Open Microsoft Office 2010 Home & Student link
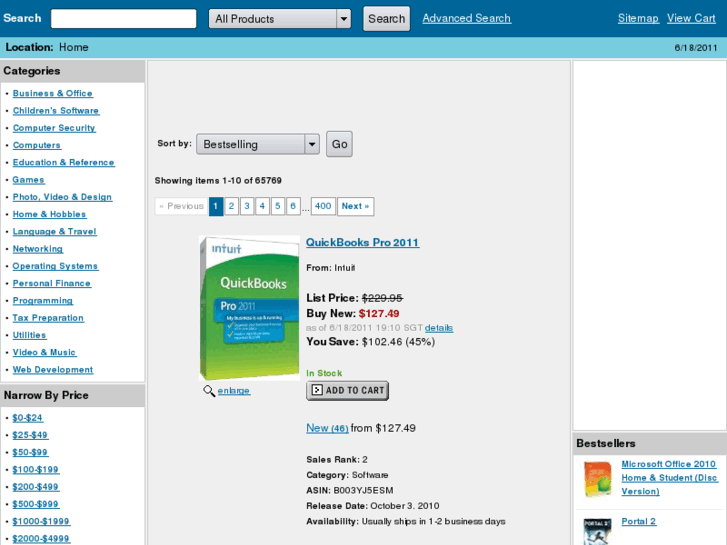The width and height of the screenshot is (727, 545). 670,477
